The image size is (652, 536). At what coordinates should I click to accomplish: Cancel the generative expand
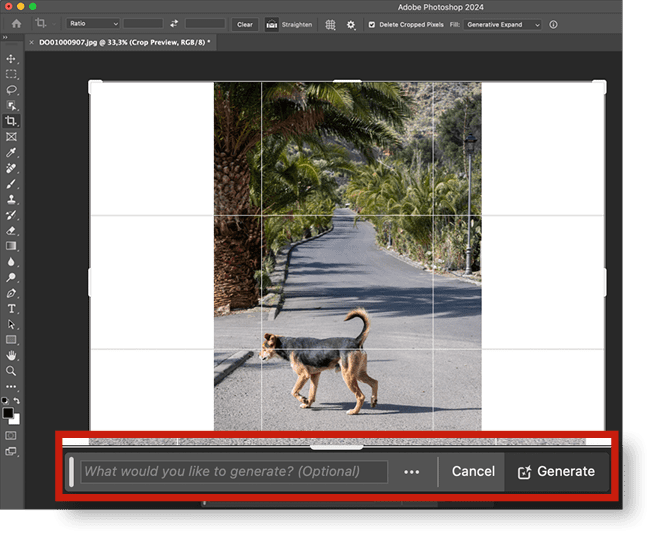pos(473,472)
